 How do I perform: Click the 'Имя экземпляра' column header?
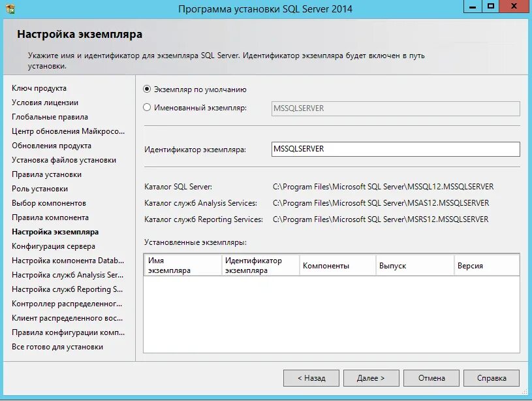coord(183,266)
